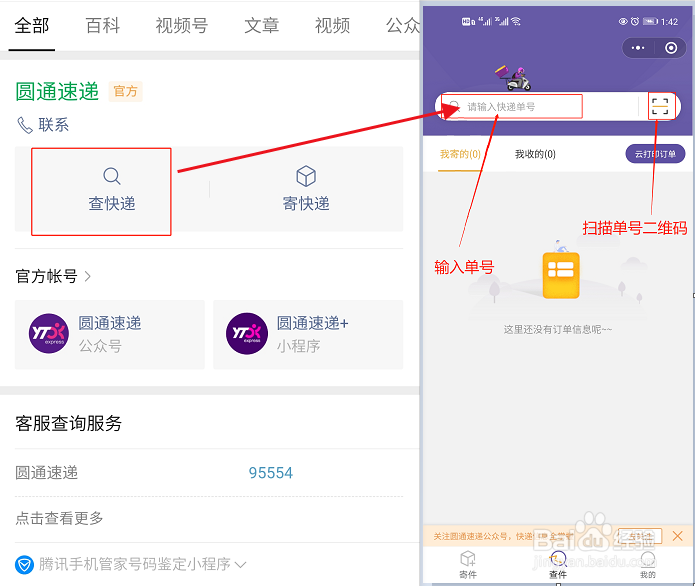Open the 寄件 bottom tab
The image size is (695, 586).
click(468, 565)
